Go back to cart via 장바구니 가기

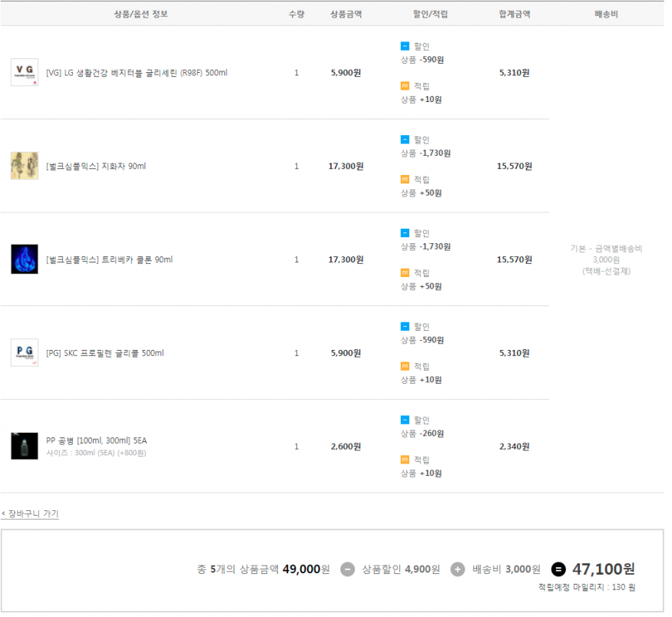coord(31,514)
